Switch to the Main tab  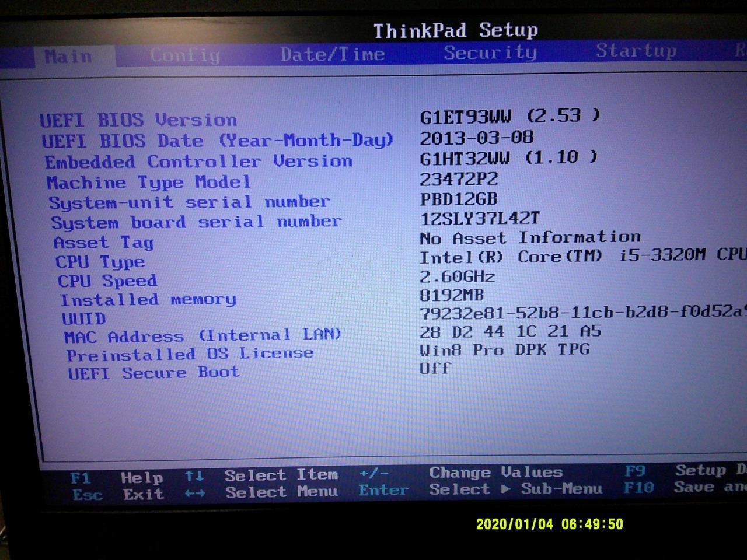(68, 57)
